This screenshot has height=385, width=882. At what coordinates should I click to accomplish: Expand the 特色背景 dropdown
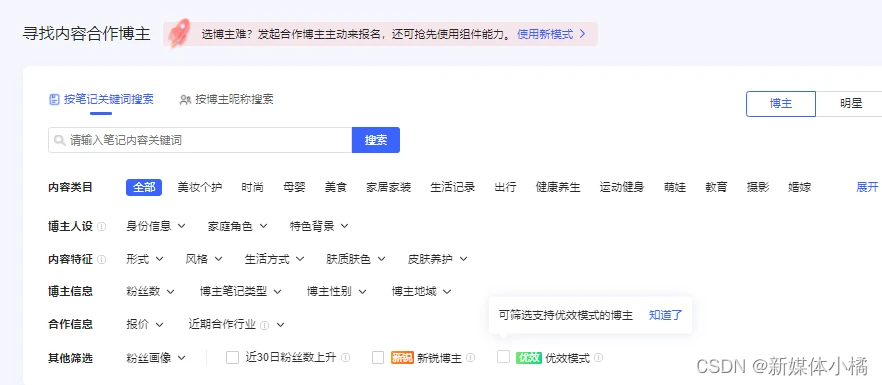pyautogui.click(x=319, y=226)
